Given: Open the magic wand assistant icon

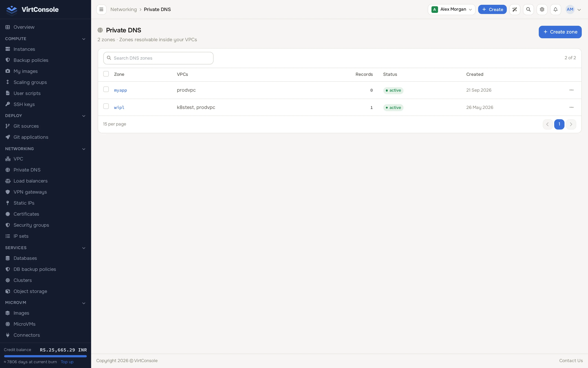Looking at the screenshot, I should (515, 10).
